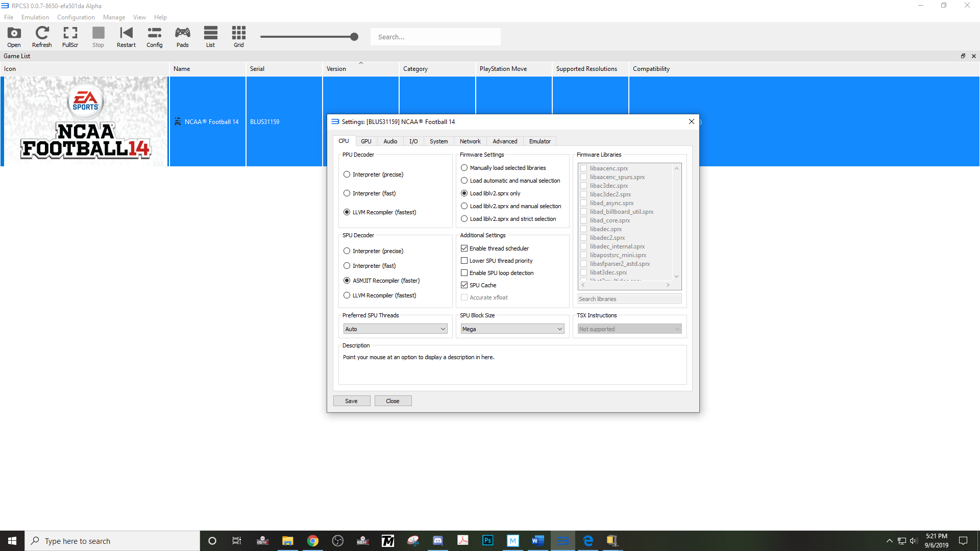980x551 pixels.
Task: Open OBS Studio from the taskbar
Action: [338, 541]
